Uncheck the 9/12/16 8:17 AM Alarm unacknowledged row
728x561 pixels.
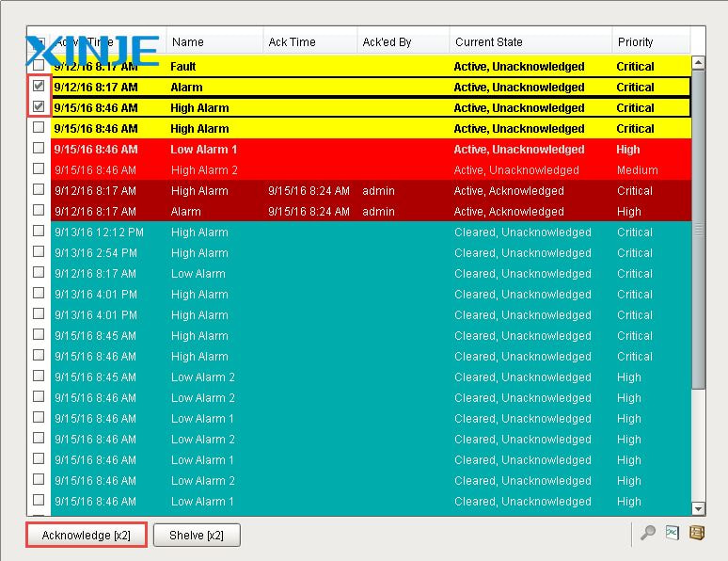pos(39,86)
